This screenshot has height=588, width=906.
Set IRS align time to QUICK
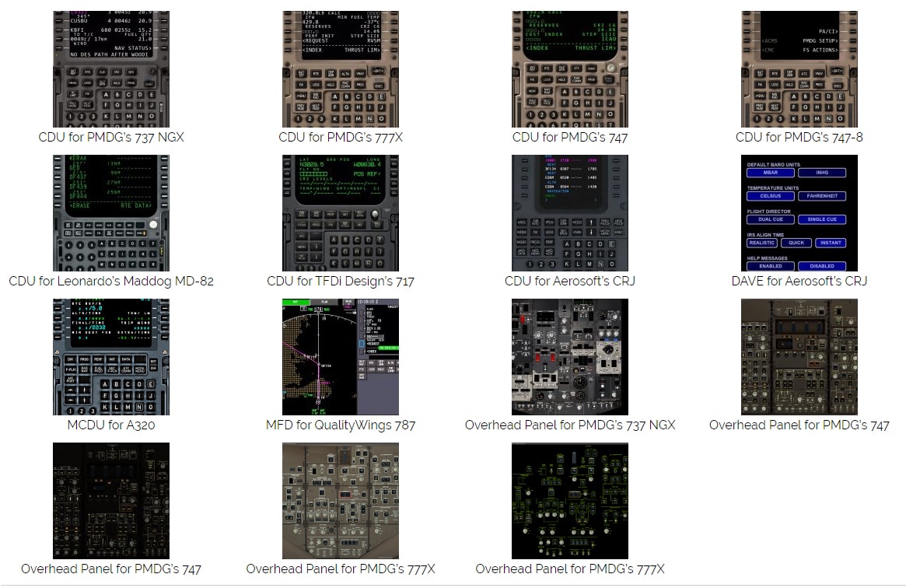(796, 243)
